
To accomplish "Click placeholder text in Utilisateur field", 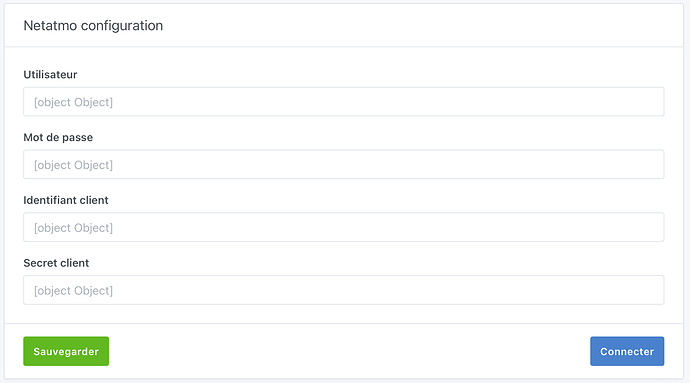I will click(x=73, y=102).
